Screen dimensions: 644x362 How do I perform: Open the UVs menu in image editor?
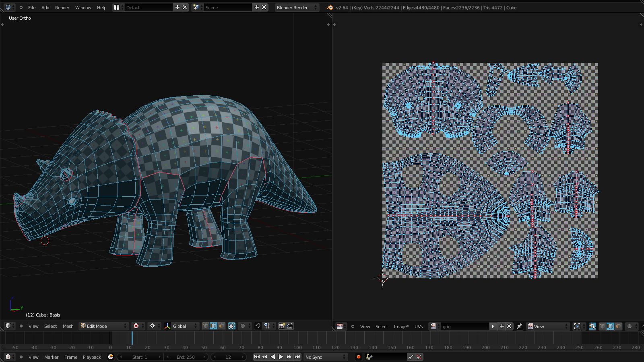pos(419,327)
